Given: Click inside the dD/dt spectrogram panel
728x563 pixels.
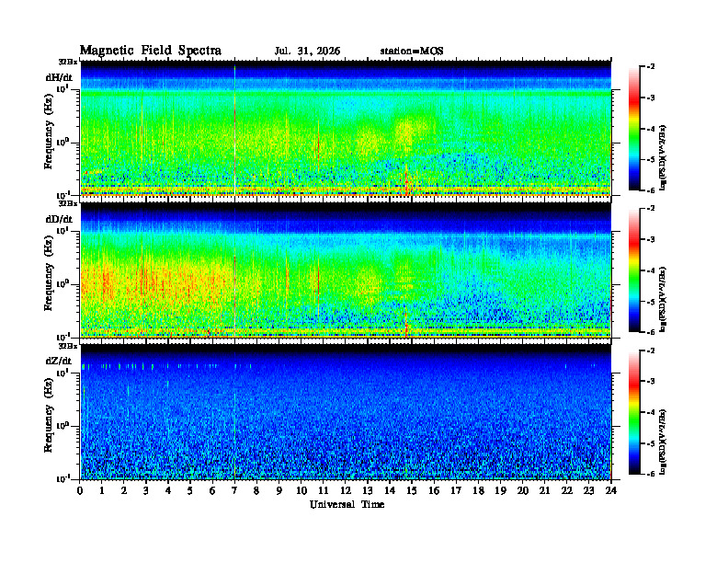Looking at the screenshot, I should (x=346, y=270).
